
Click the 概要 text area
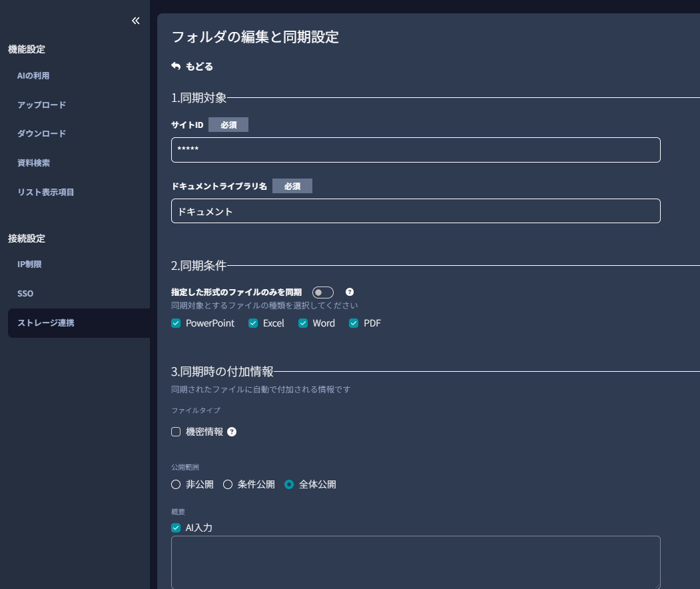pyautogui.click(x=416, y=562)
